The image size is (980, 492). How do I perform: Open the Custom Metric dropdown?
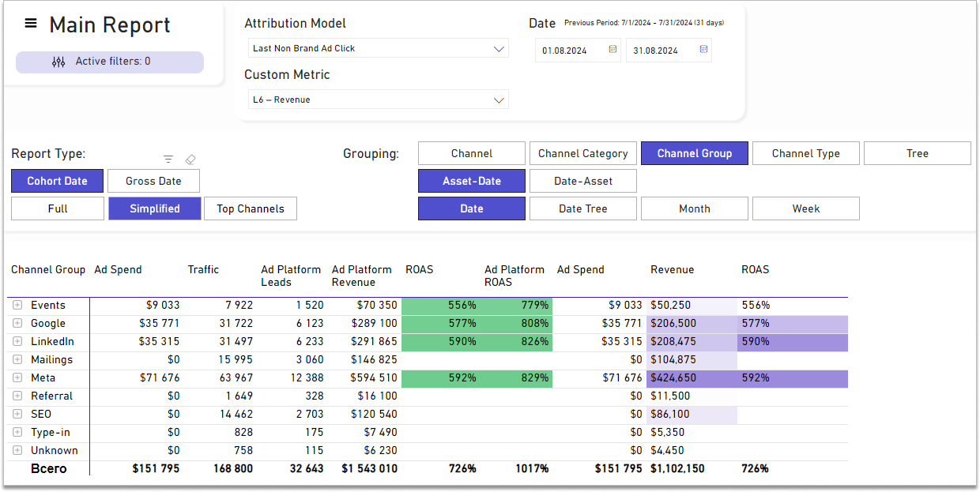378,100
